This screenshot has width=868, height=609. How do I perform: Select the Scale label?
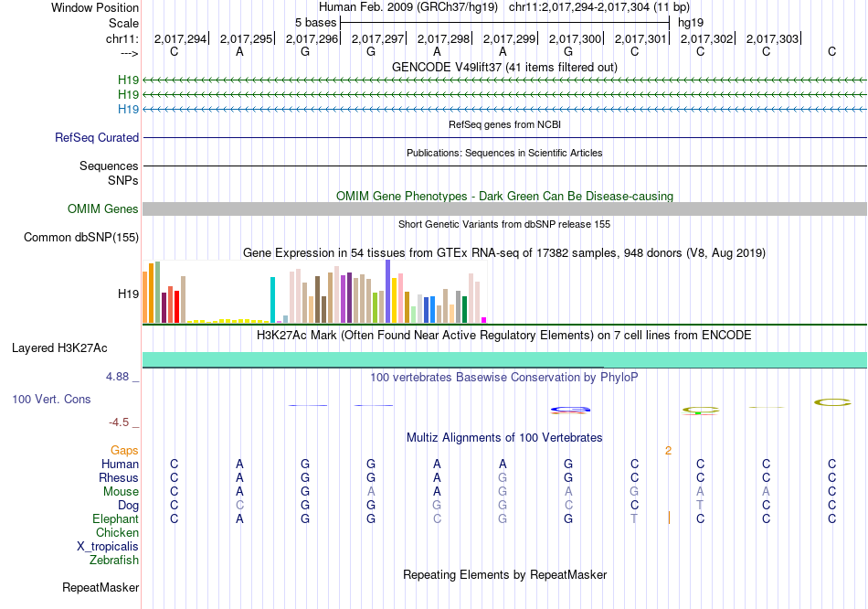[x=123, y=23]
